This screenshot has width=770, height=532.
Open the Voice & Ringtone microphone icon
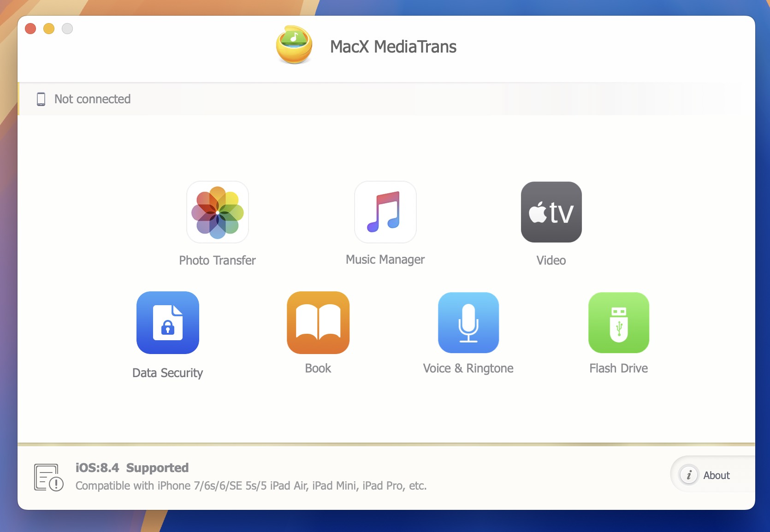tap(468, 323)
